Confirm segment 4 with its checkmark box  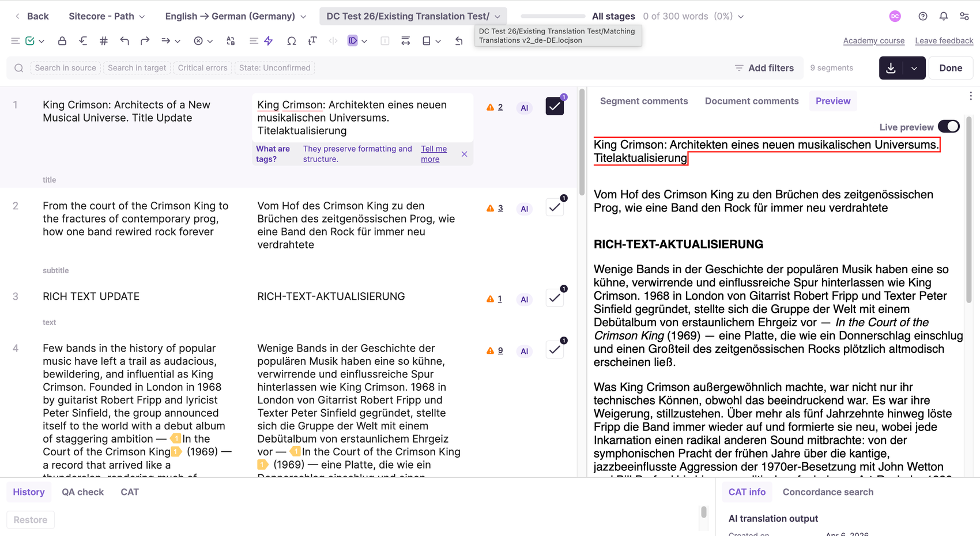(555, 350)
